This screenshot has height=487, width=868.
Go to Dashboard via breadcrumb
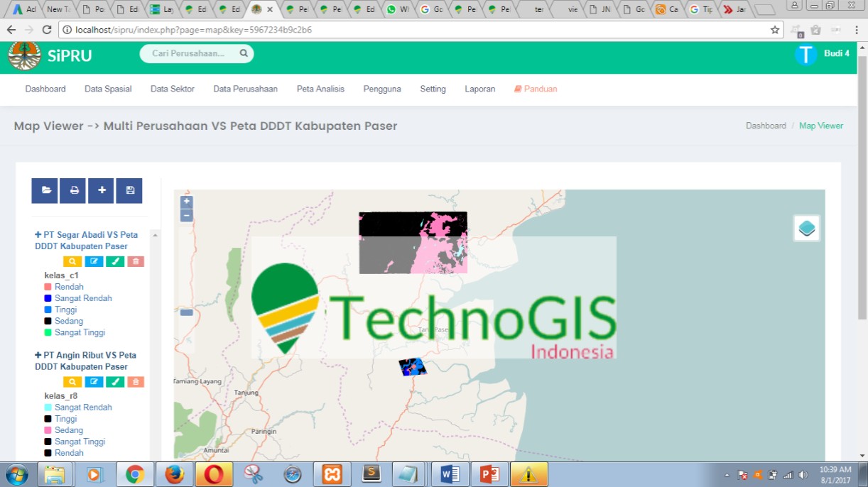coord(766,126)
